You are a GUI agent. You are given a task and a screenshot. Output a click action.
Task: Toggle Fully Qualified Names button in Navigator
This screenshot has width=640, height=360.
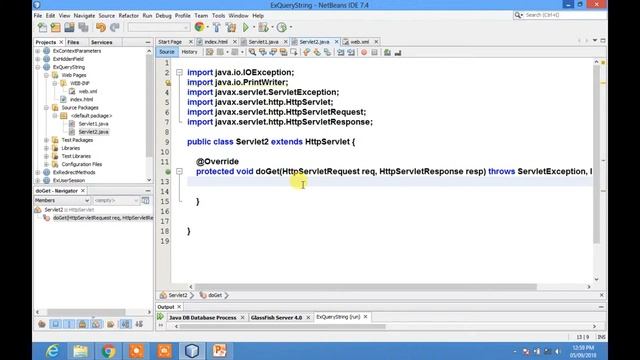110,324
